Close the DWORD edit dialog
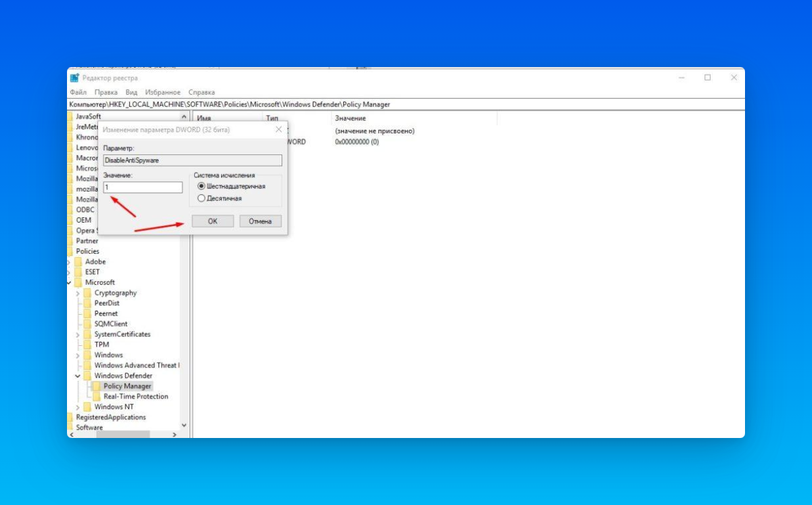This screenshot has width=812, height=505. tap(279, 129)
